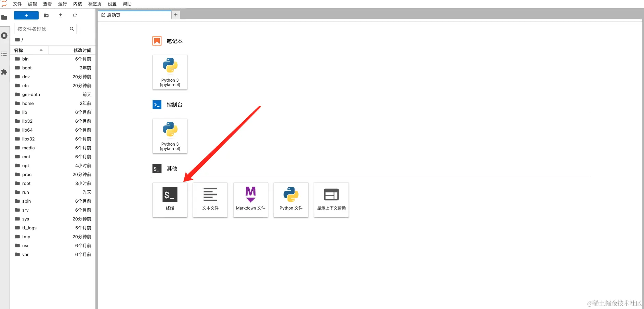Select the root folder row
The width and height of the screenshot is (644, 309).
point(53,184)
